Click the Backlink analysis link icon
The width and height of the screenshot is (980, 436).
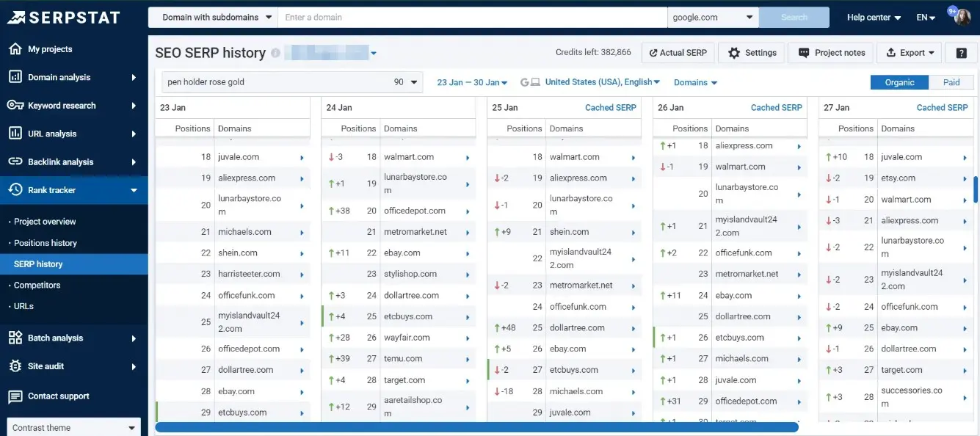pyautogui.click(x=15, y=161)
